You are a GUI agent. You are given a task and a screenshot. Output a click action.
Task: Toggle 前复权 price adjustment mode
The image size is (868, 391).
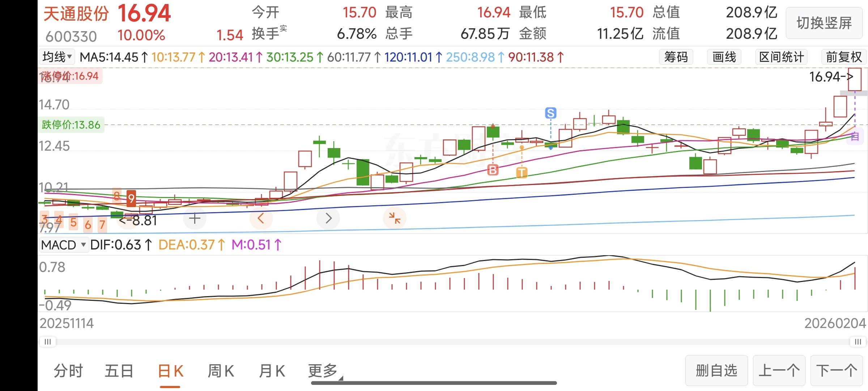(x=844, y=57)
